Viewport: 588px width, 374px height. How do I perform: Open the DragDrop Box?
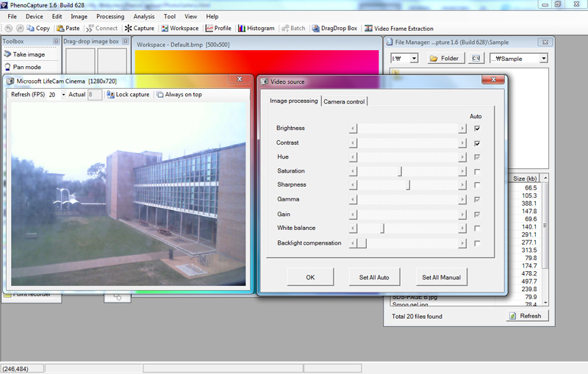click(x=334, y=29)
